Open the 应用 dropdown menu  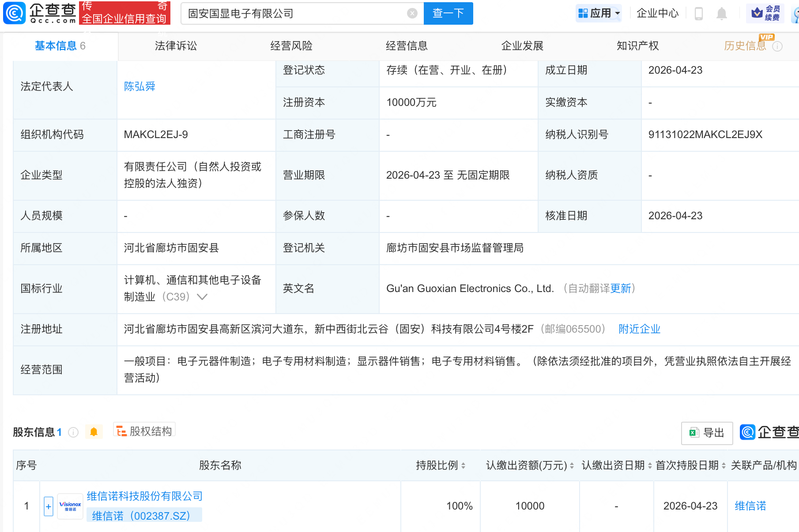click(598, 13)
